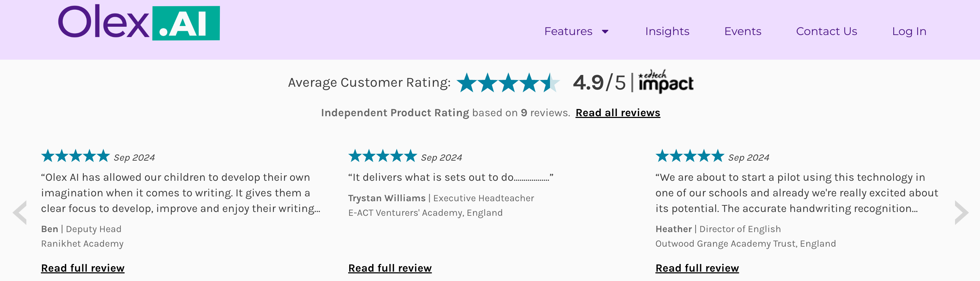Expand the Features dropdown arrow
The image size is (980, 281).
point(605,32)
